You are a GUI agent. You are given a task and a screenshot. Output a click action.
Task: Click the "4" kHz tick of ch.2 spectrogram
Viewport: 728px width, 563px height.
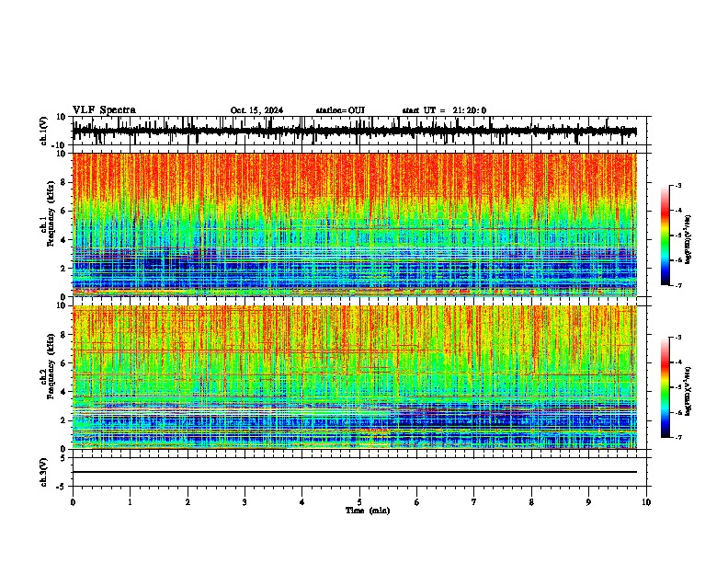63,392
